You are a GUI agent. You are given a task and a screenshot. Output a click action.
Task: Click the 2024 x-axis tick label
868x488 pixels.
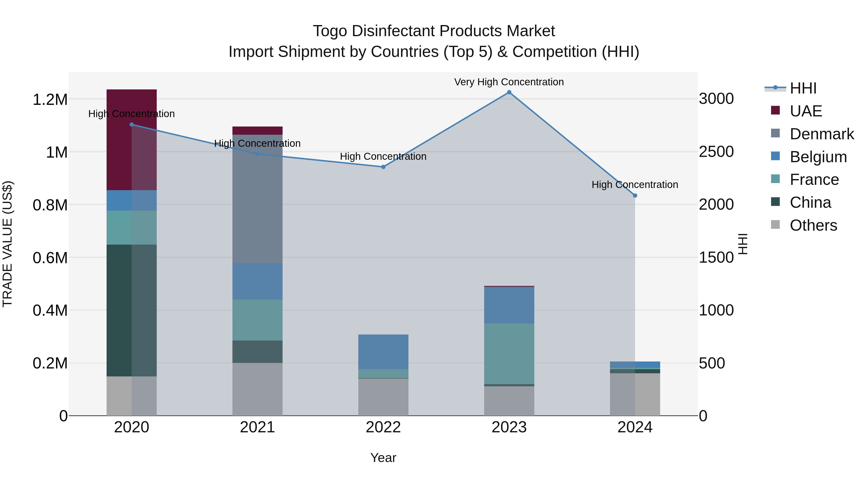[635, 427]
